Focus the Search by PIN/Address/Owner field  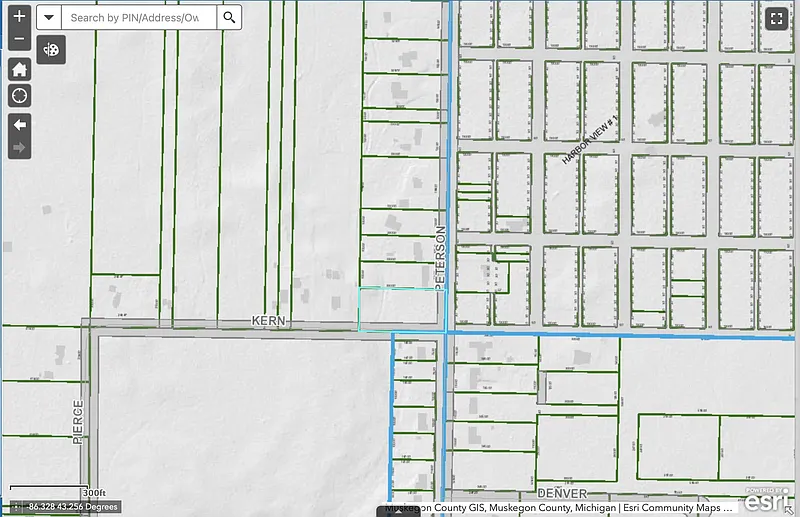tap(139, 17)
